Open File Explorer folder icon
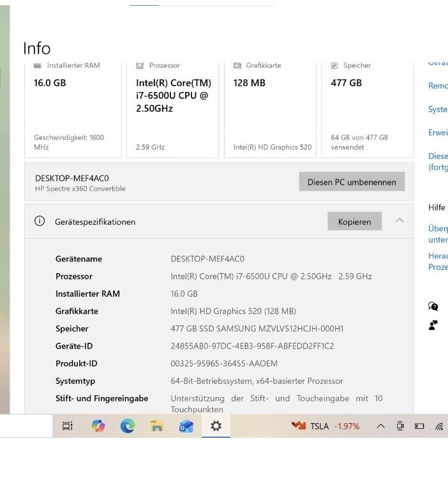Viewport: 448px width, 501px height. [156, 426]
